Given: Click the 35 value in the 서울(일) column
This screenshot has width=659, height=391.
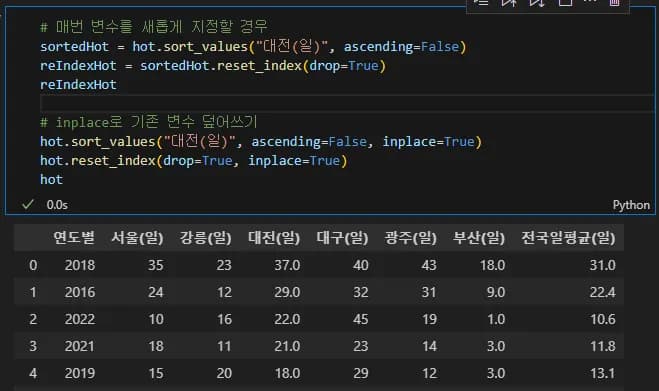Looking at the screenshot, I should pos(156,265).
